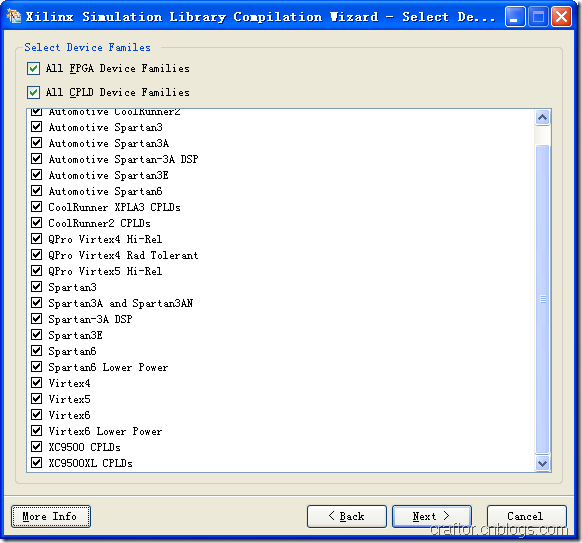This screenshot has width=582, height=543.
Task: Uncheck Spartan3A and Spartan3AN checkbox
Action: tap(36, 302)
